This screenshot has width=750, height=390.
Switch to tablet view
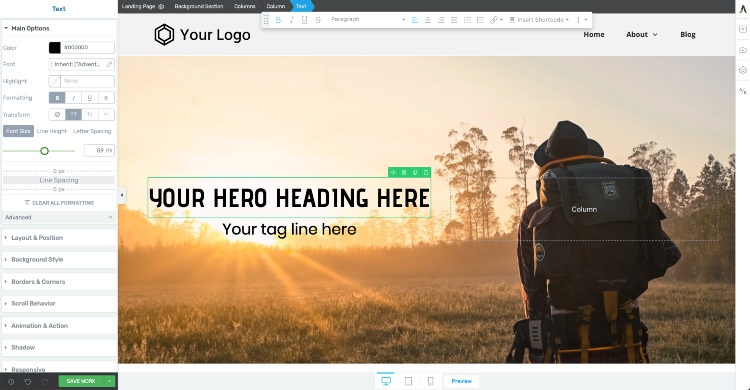pyautogui.click(x=408, y=381)
